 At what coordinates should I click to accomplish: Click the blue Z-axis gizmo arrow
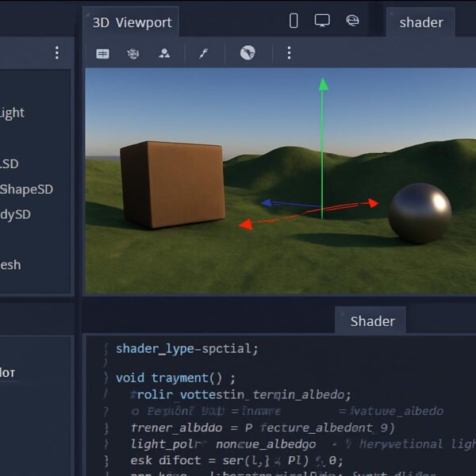267,202
